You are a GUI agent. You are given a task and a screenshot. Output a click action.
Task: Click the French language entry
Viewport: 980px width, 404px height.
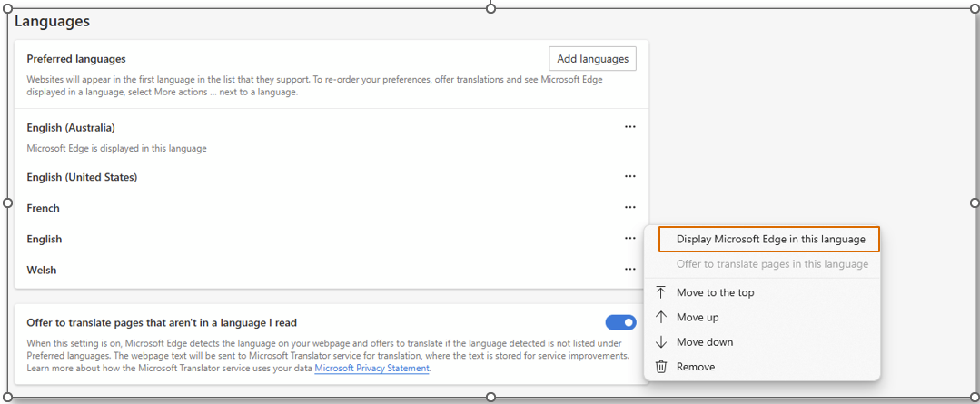pos(43,208)
